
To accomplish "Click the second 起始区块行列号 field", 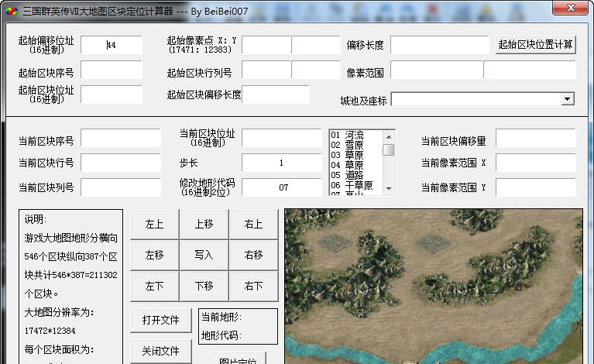I will [x=316, y=70].
